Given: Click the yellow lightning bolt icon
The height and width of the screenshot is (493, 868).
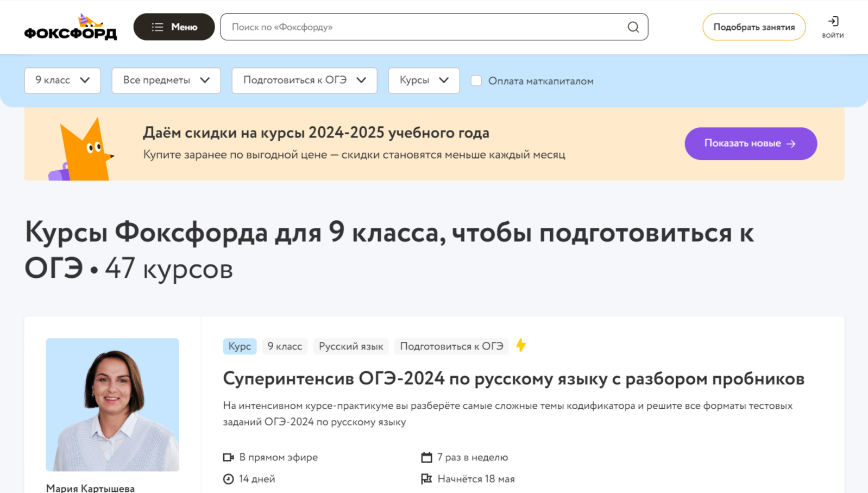Looking at the screenshot, I should [x=521, y=346].
